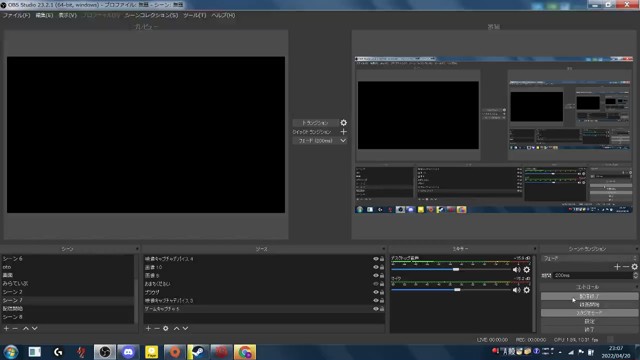Toggle lock on ゲームキャプチャ source

pyautogui.click(x=382, y=309)
